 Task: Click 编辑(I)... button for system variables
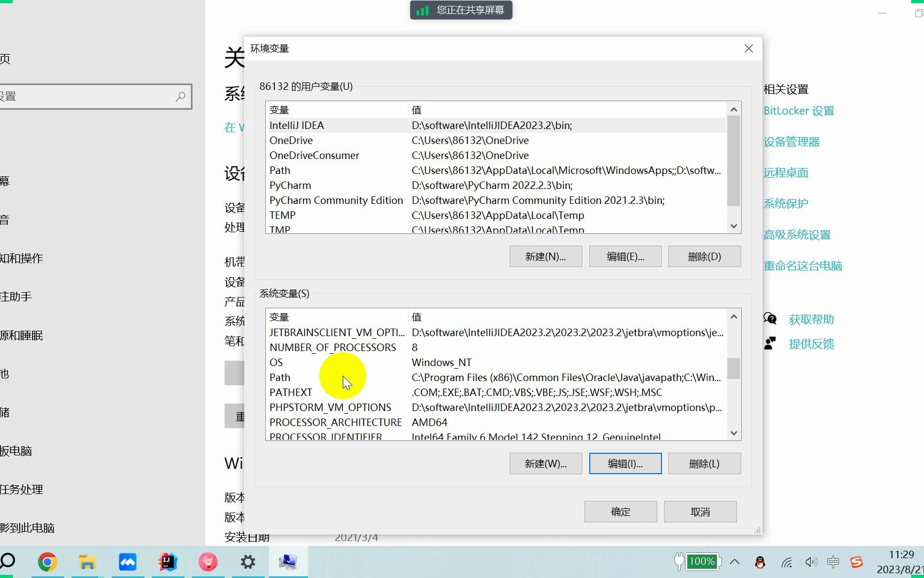(x=625, y=463)
